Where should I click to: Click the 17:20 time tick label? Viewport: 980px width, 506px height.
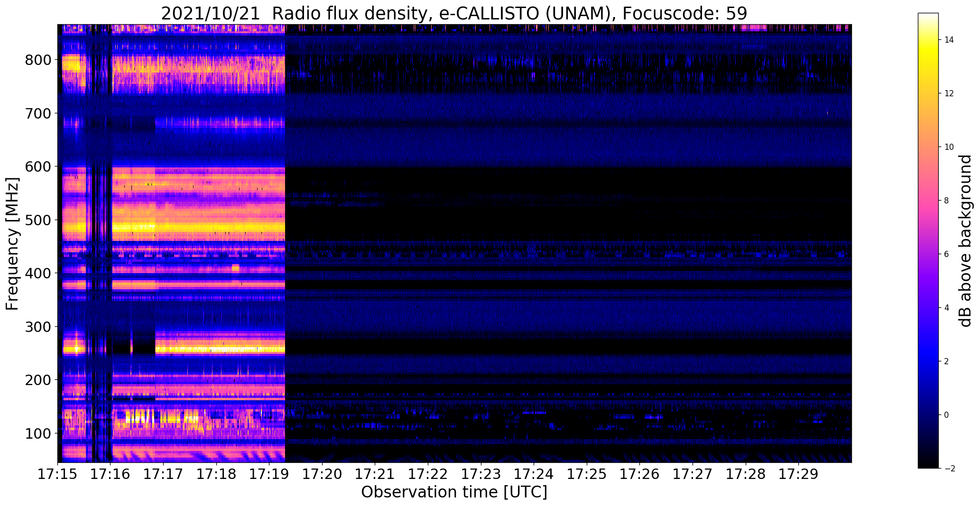tap(323, 474)
